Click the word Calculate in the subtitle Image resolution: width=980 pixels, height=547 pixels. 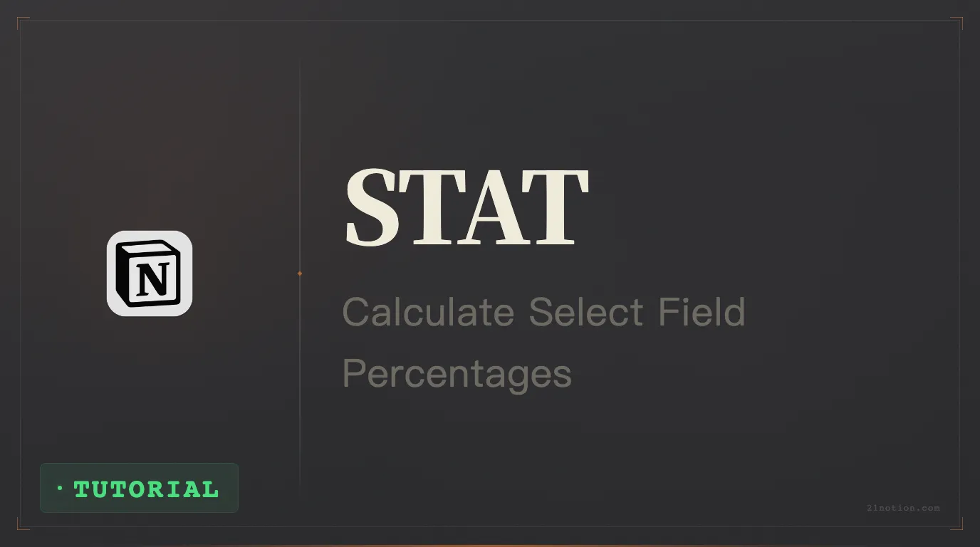[x=428, y=312]
